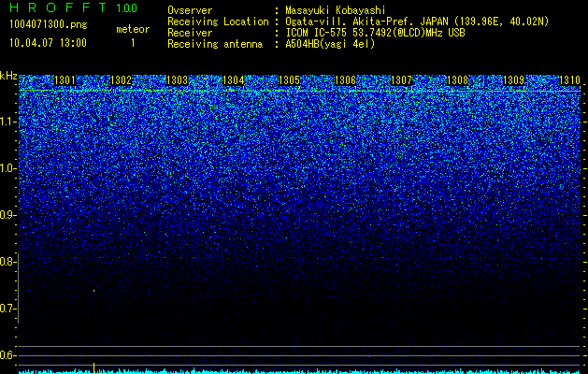Click the Receiver label
This screenshot has width=588, height=374.
[x=190, y=33]
